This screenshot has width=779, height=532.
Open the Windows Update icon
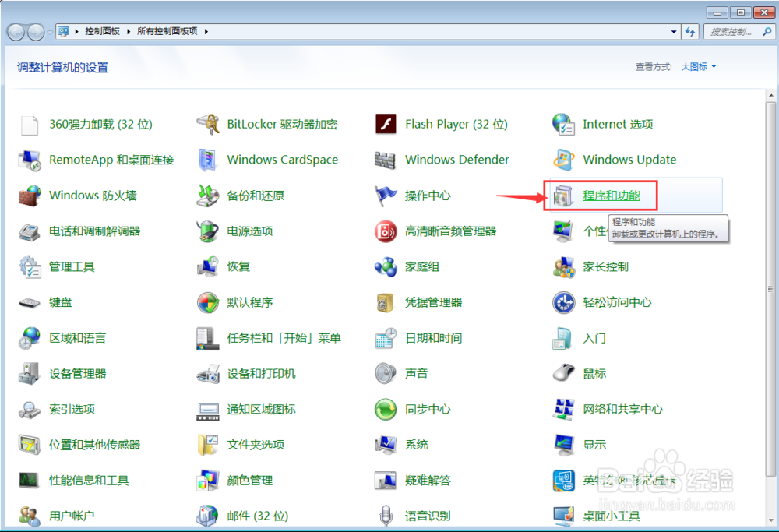pos(563,160)
